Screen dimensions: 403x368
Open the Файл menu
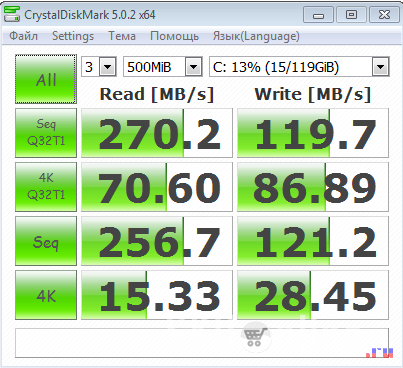(23, 36)
